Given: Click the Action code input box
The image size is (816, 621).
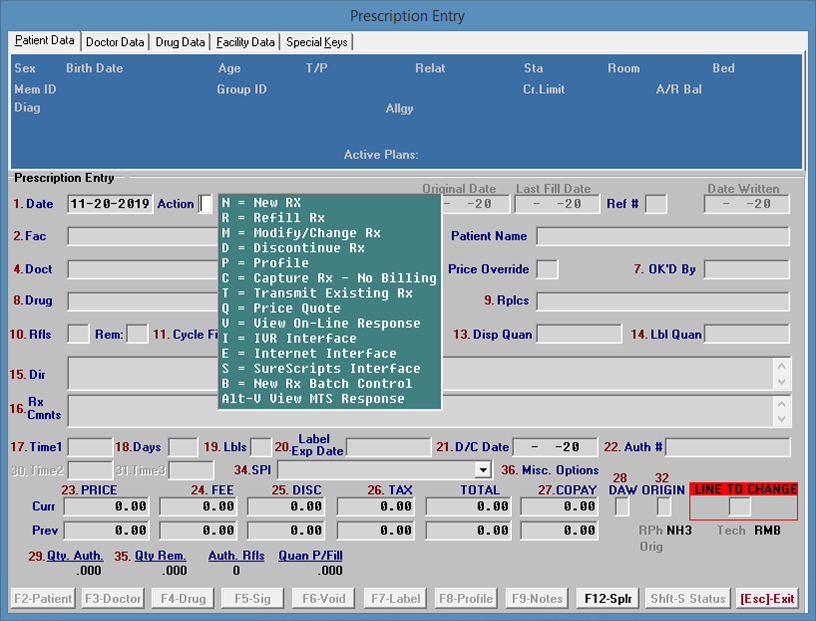Looking at the screenshot, I should pos(205,204).
